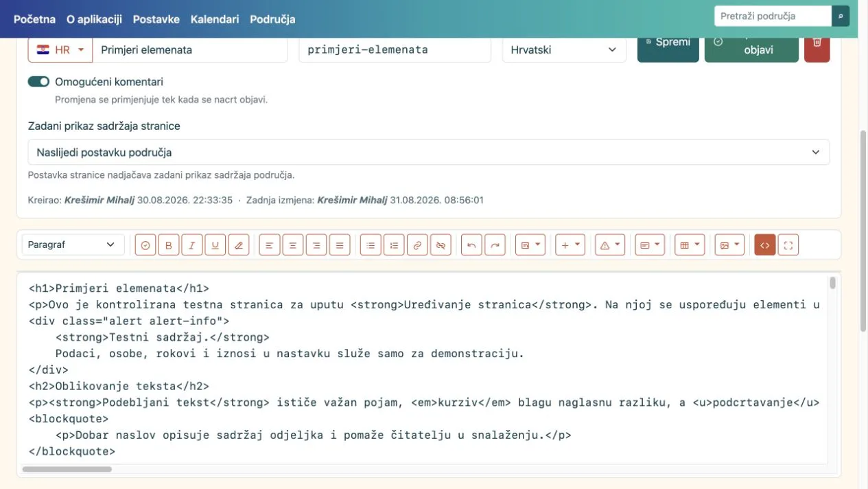
Task: Click code line '<h1>Primjeri elemenata</h1>'
Action: (x=119, y=288)
